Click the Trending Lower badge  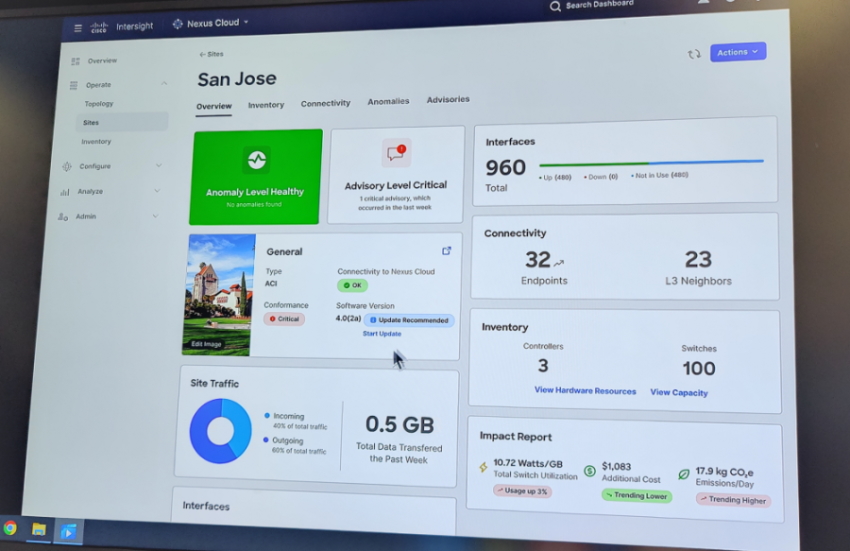636,495
